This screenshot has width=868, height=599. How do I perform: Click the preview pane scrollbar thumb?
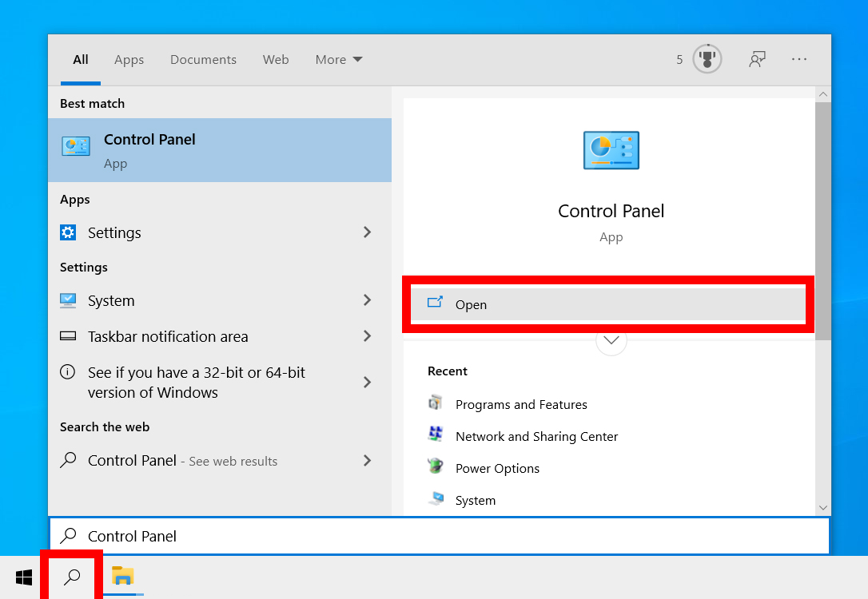pos(823,221)
